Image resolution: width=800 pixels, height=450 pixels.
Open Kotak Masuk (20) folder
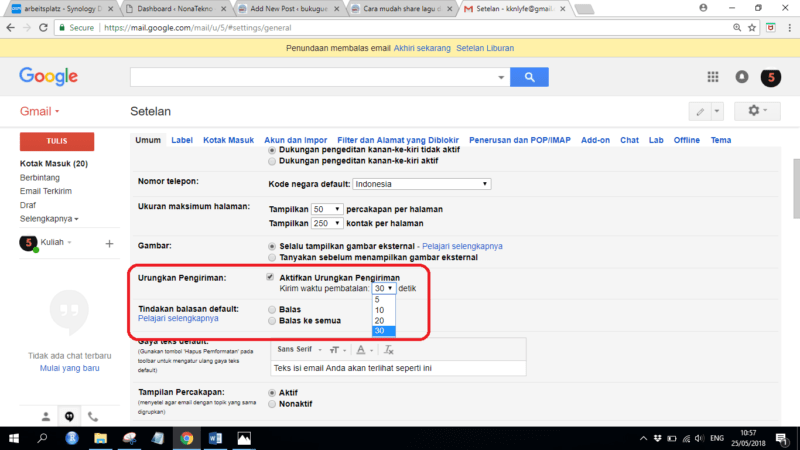(x=54, y=163)
